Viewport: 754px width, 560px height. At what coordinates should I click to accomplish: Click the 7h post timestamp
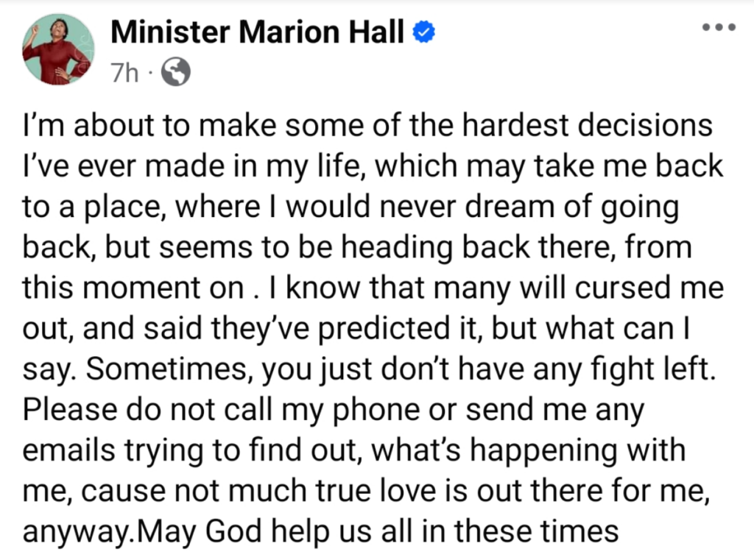(x=124, y=73)
